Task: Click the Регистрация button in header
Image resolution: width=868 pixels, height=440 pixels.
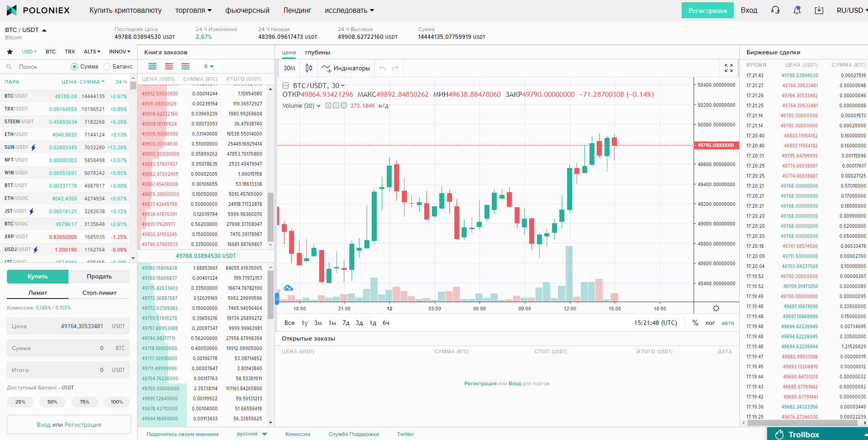Action: point(708,10)
